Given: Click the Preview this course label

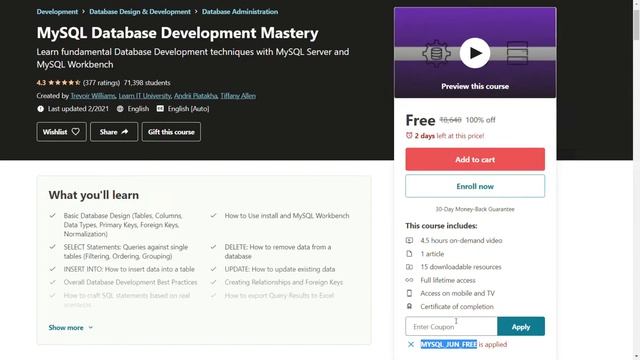Looking at the screenshot, I should (475, 87).
